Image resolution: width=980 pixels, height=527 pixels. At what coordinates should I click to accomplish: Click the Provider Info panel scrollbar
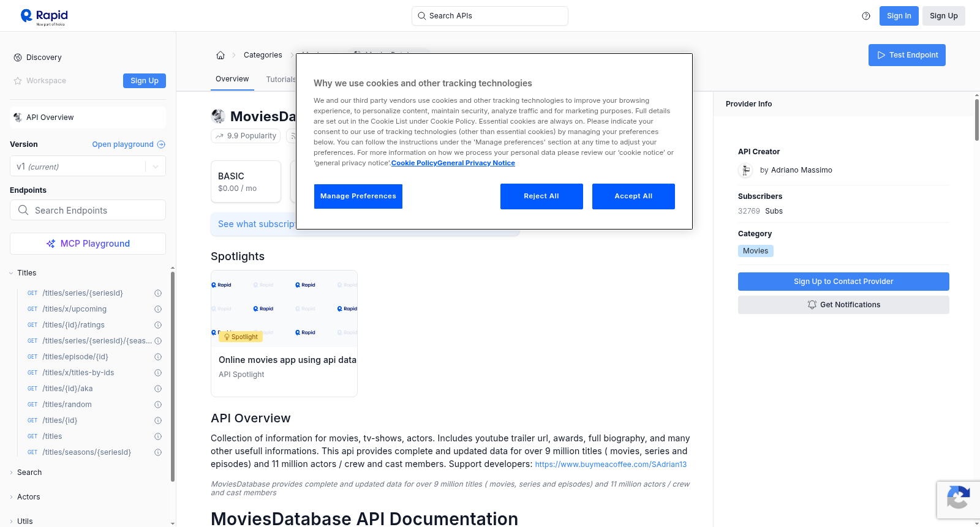(977, 119)
